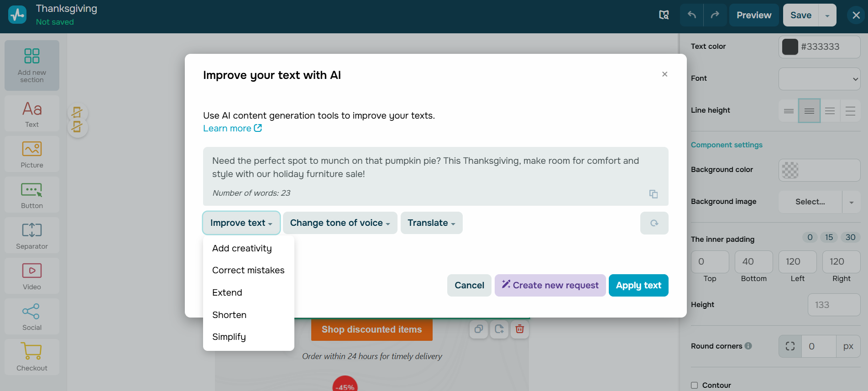Click the Apply text button
The height and width of the screenshot is (391, 868).
click(638, 285)
